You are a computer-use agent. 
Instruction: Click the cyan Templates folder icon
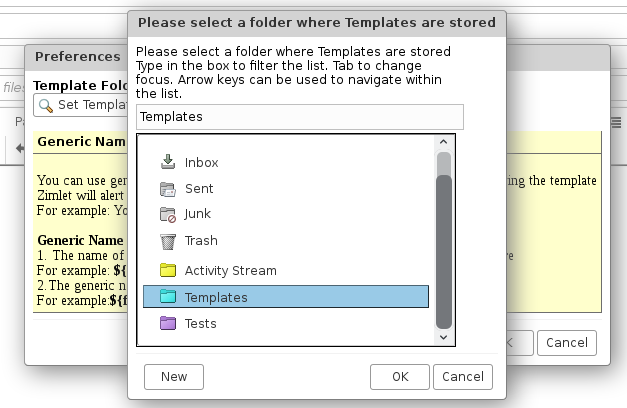(168, 297)
